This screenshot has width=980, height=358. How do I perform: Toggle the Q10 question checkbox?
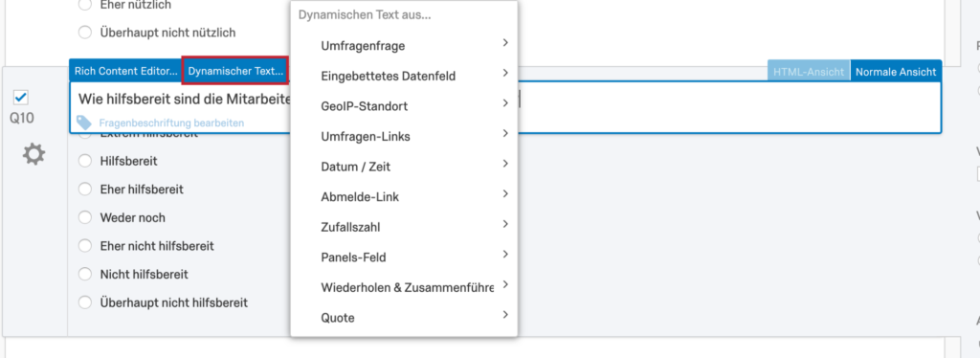pyautogui.click(x=21, y=98)
